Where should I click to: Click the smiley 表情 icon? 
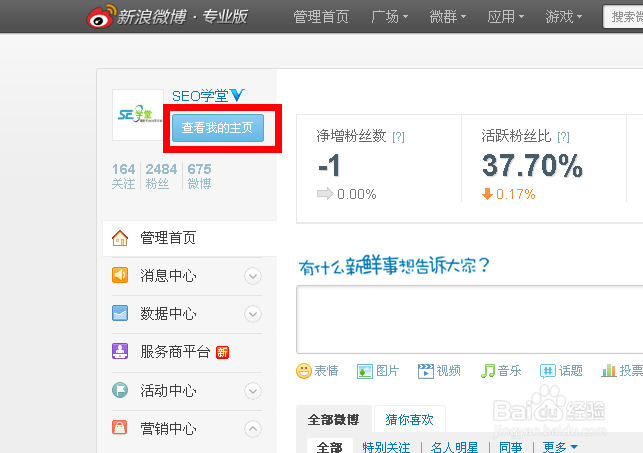point(304,371)
